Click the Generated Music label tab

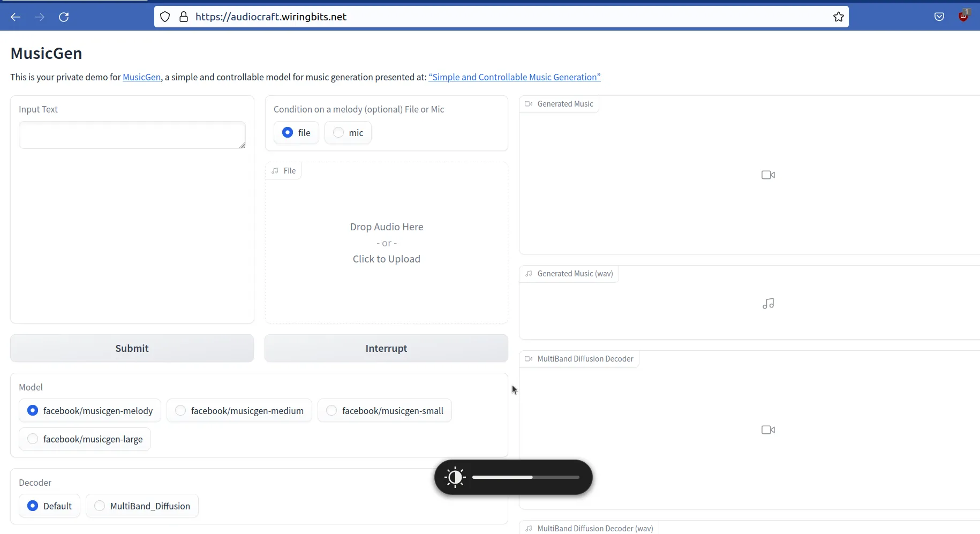pyautogui.click(x=559, y=104)
